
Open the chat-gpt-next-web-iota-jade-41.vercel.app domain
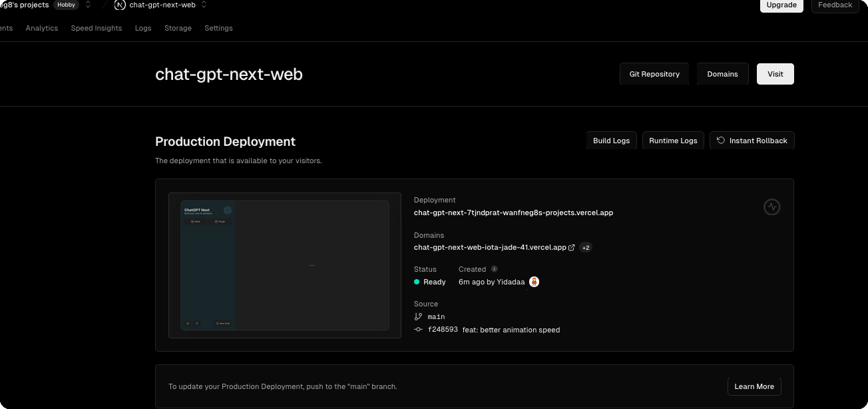(x=490, y=247)
